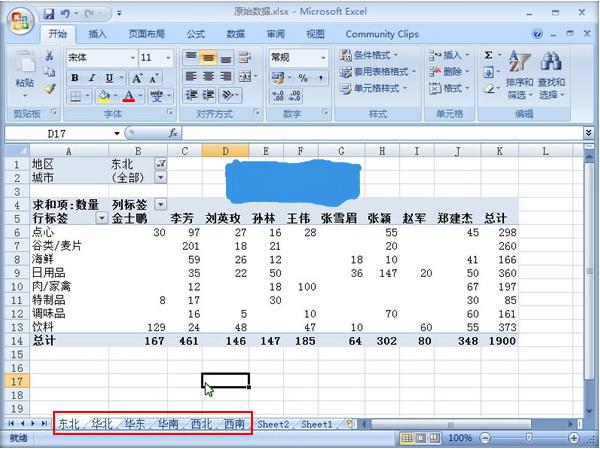
Task: Toggle top vertical alignment
Action: 191,57
